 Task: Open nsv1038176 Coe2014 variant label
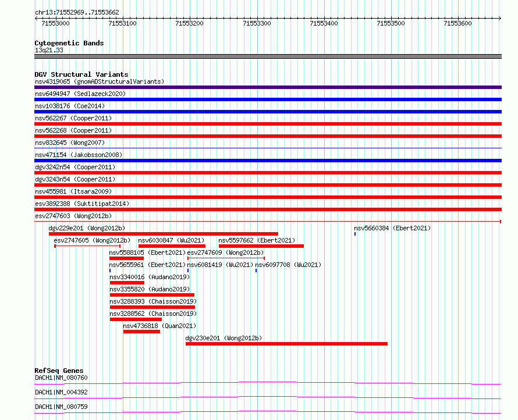(x=70, y=106)
